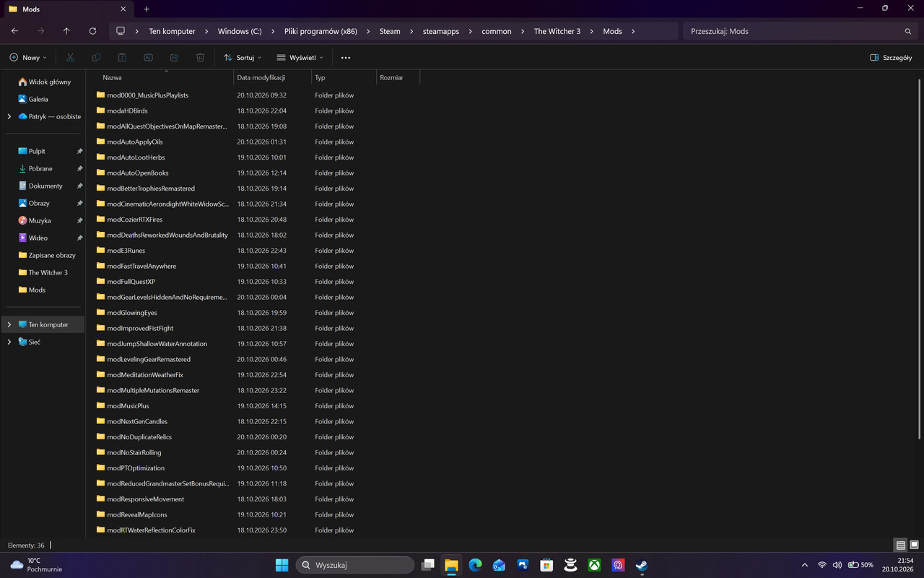Click the Rename icon in toolbar
924x578 pixels.
(x=148, y=58)
